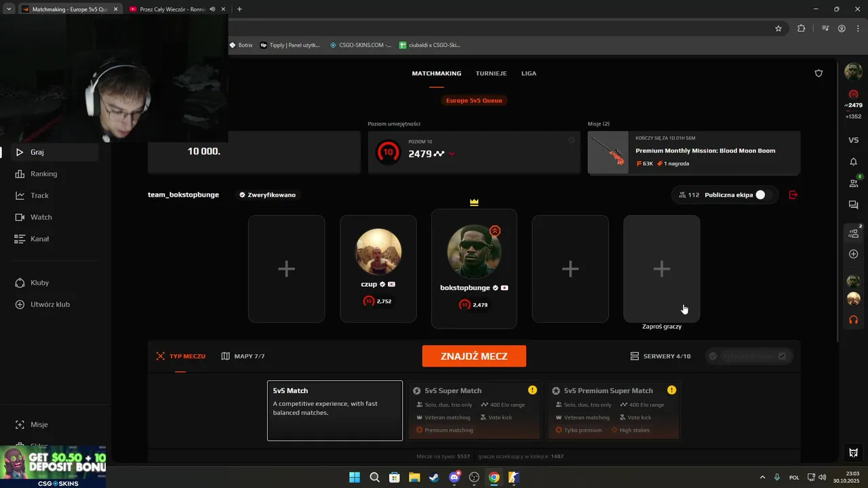Click the fourth empty party slot plus
This screenshot has width=868, height=488.
(x=570, y=269)
